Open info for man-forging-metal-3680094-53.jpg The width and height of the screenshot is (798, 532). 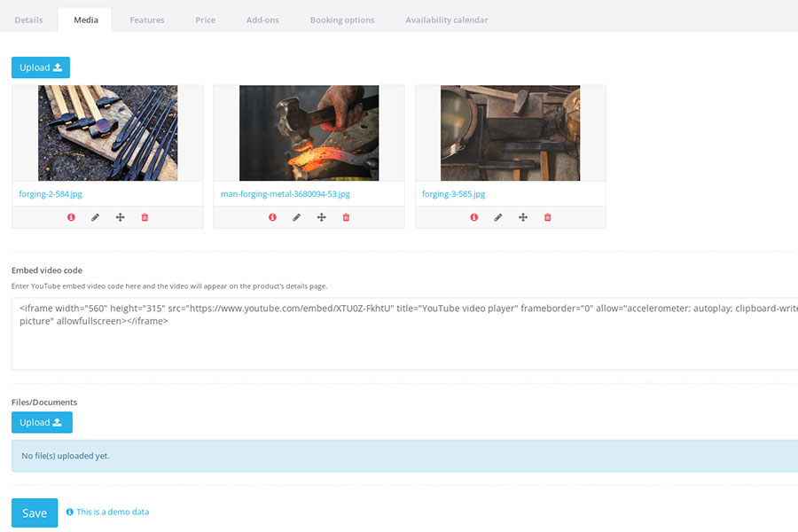click(x=273, y=217)
